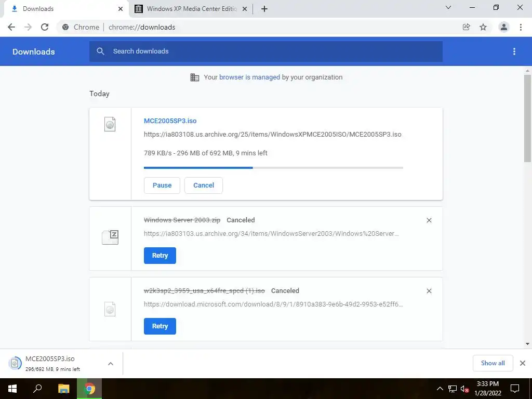Open the Chrome three-dot menu
The width and height of the screenshot is (532, 399).
[521, 27]
